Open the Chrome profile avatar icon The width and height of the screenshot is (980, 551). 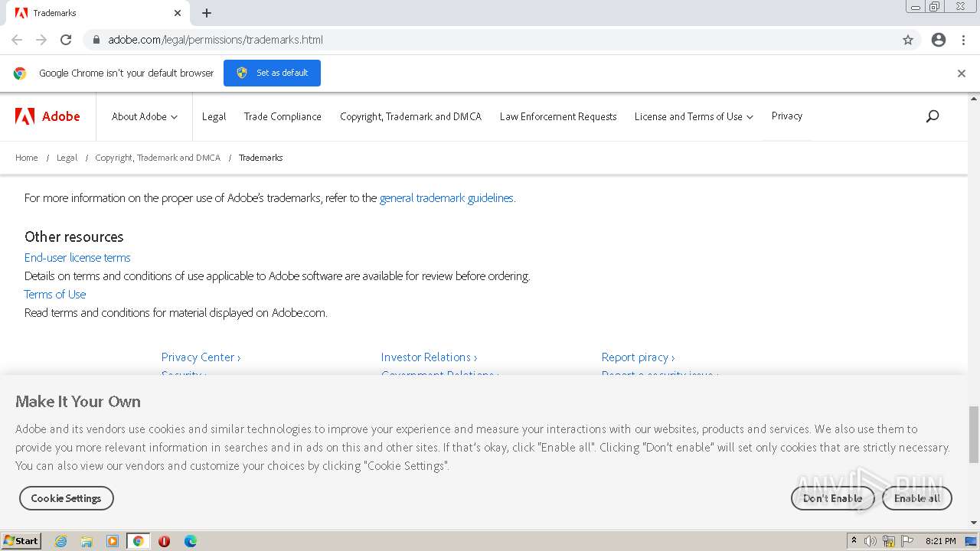coord(939,40)
